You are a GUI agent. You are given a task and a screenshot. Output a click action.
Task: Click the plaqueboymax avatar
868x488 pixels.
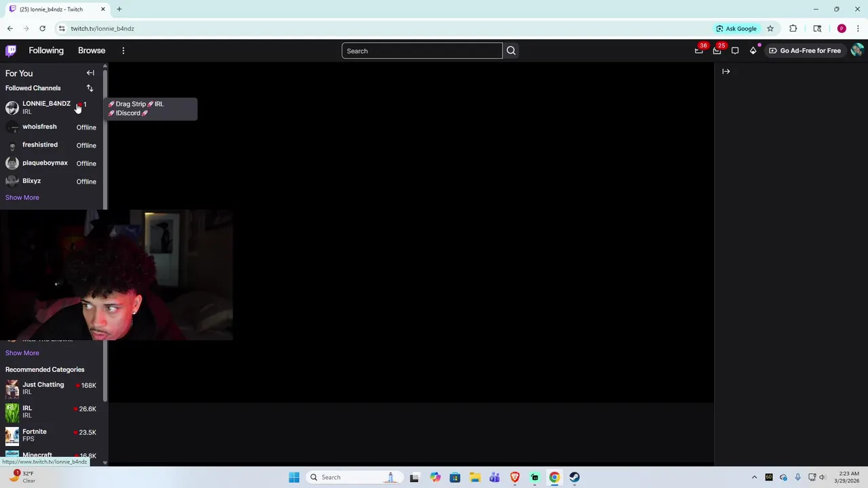[x=12, y=163]
